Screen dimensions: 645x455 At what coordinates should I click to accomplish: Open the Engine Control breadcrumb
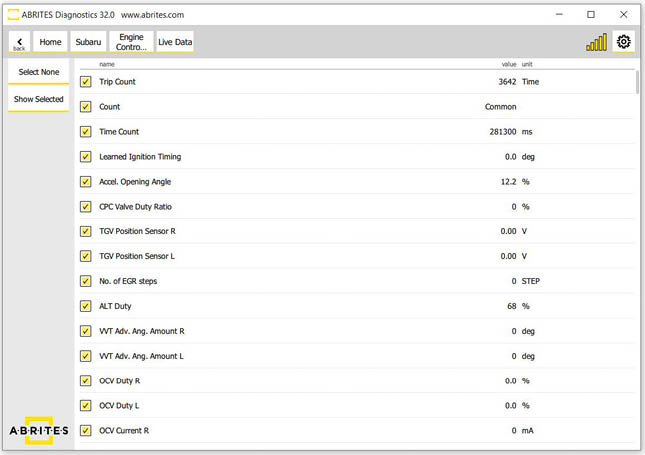(131, 42)
